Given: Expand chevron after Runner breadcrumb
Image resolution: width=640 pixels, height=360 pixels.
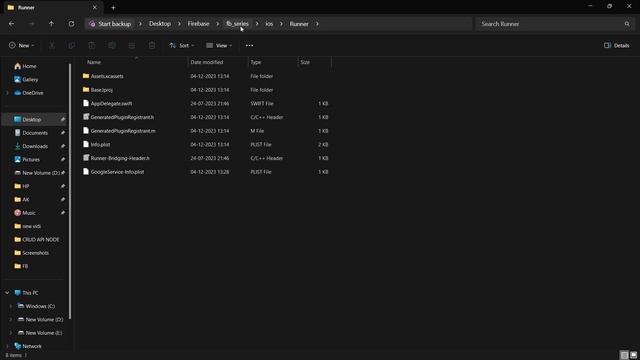Looking at the screenshot, I should pyautogui.click(x=317, y=24).
